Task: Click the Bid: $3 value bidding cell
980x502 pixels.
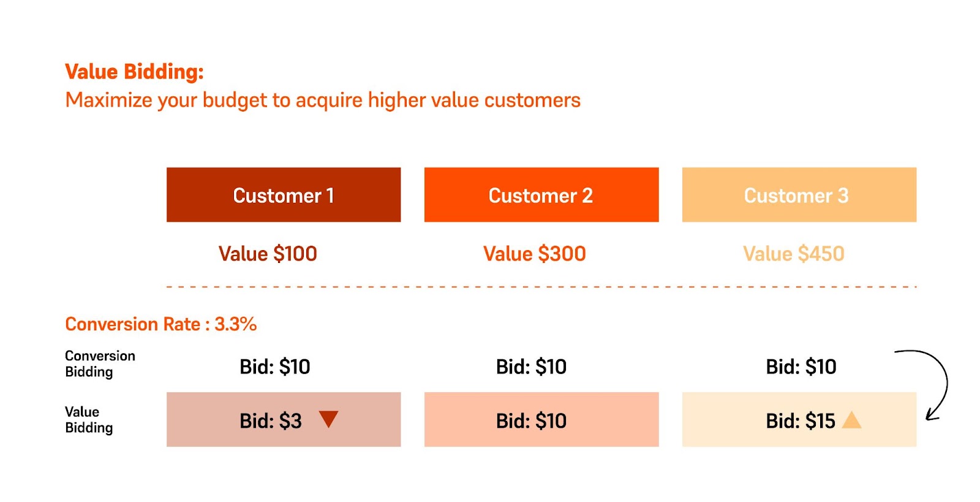Action: click(284, 419)
